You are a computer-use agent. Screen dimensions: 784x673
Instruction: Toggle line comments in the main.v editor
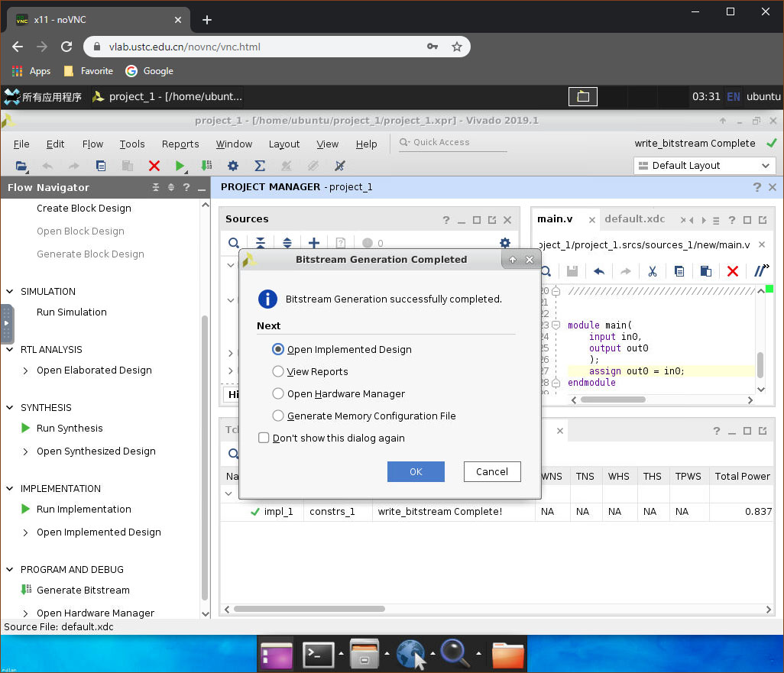tap(760, 271)
